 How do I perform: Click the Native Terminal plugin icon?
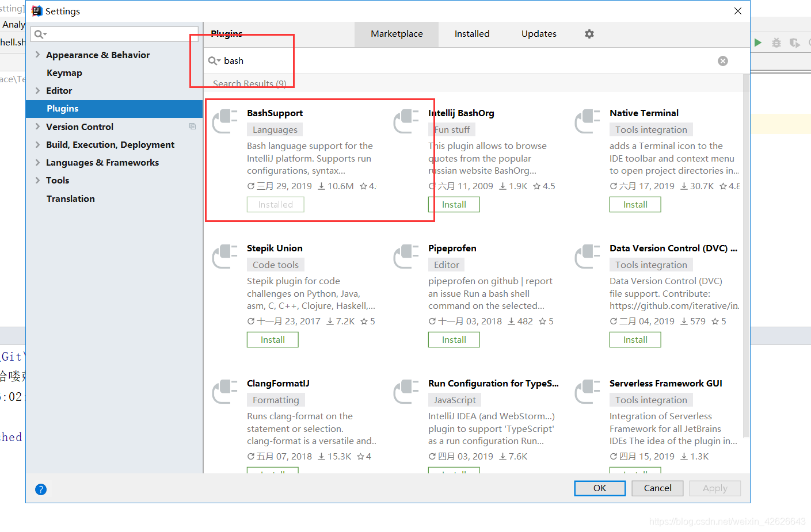[588, 121]
